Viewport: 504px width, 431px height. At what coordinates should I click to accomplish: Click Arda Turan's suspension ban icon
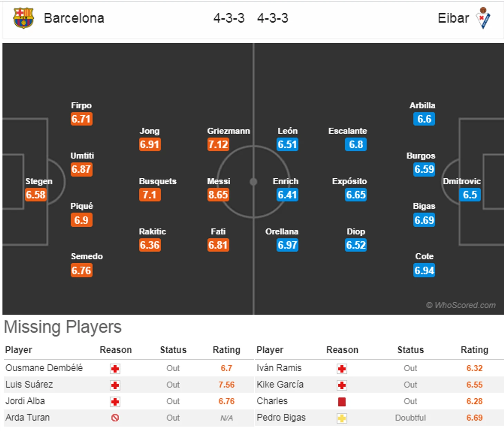pyautogui.click(x=115, y=418)
